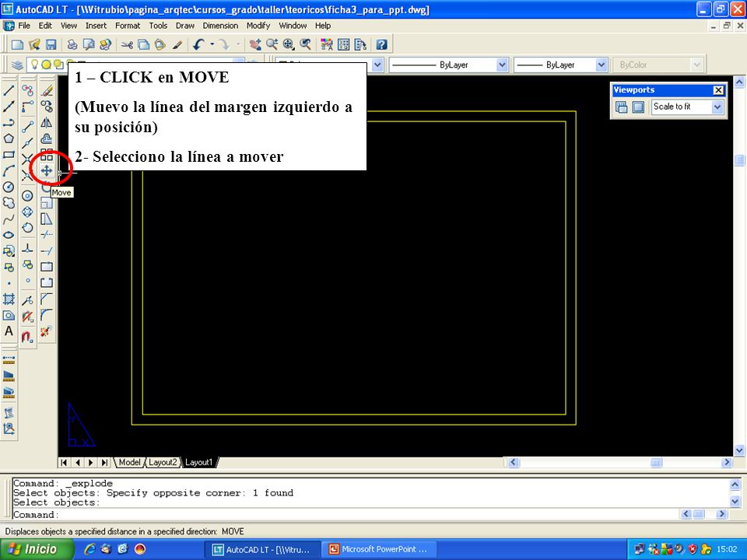
Task: Open the Undo list dropdown arrow
Action: (x=212, y=45)
